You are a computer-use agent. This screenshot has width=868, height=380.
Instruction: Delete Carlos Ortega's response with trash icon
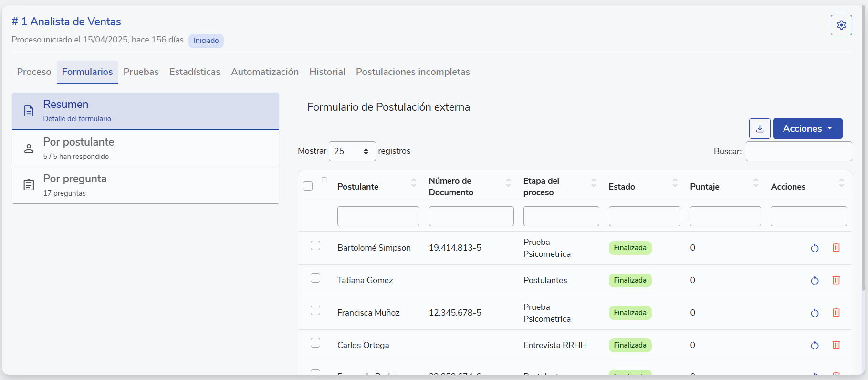pos(836,345)
